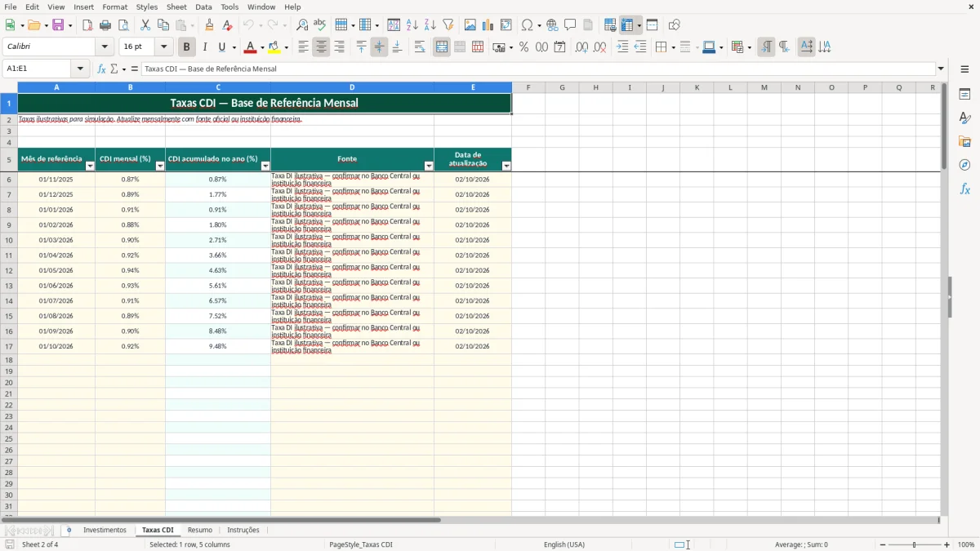Toggle Center Horizontally alignment
Screen dimensions: 980x551
coord(321,47)
